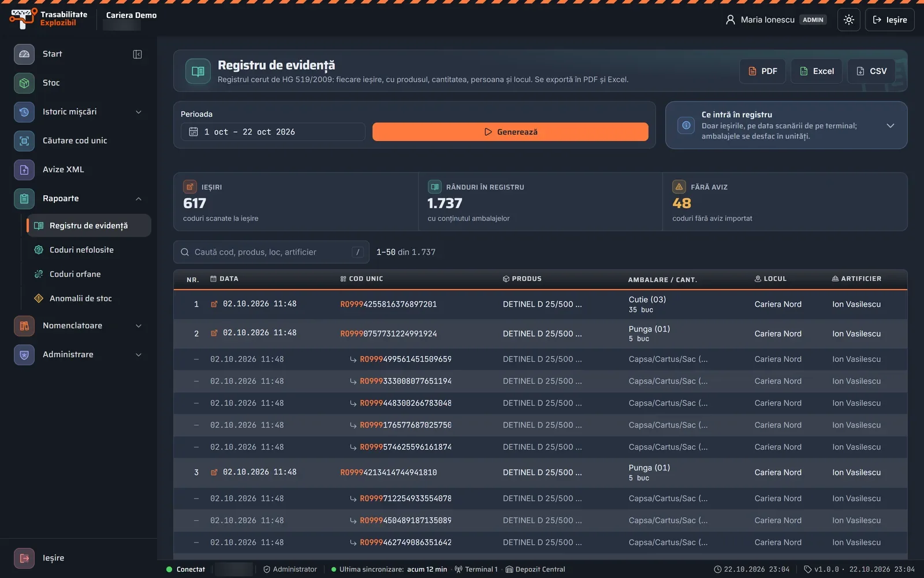Click the Administrare shield icon
Image resolution: width=924 pixels, height=578 pixels.
24,354
